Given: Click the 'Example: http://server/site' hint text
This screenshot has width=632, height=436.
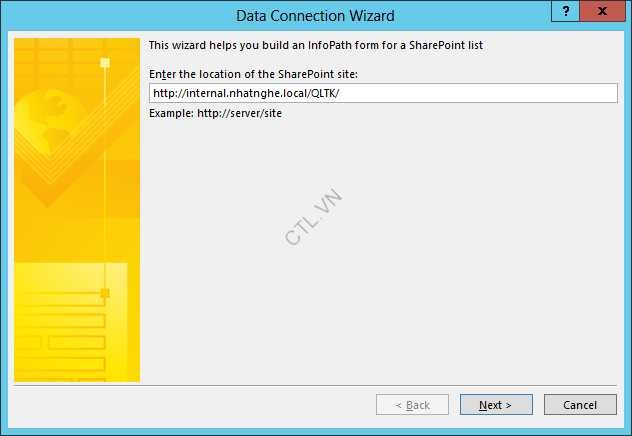Looking at the screenshot, I should pyautogui.click(x=215, y=113).
